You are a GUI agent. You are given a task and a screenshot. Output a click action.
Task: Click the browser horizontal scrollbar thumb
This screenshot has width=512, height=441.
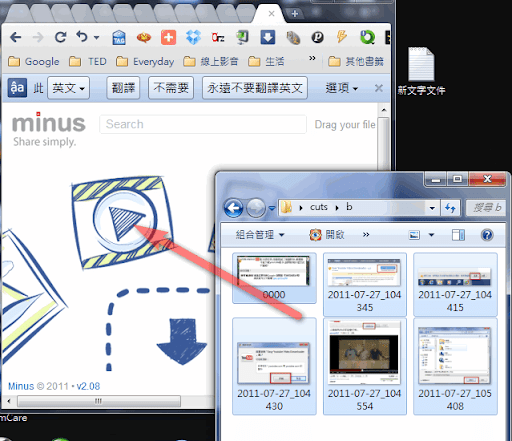coord(99,401)
